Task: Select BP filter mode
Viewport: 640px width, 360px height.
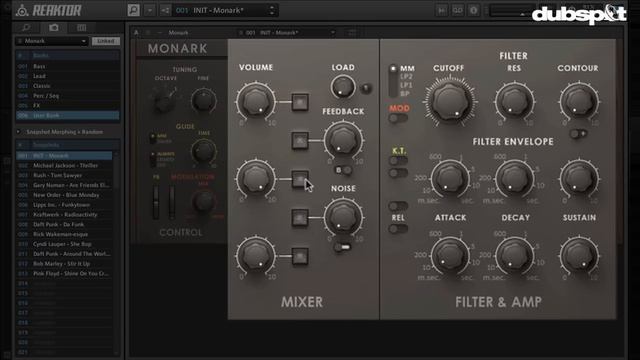Action: tap(405, 93)
